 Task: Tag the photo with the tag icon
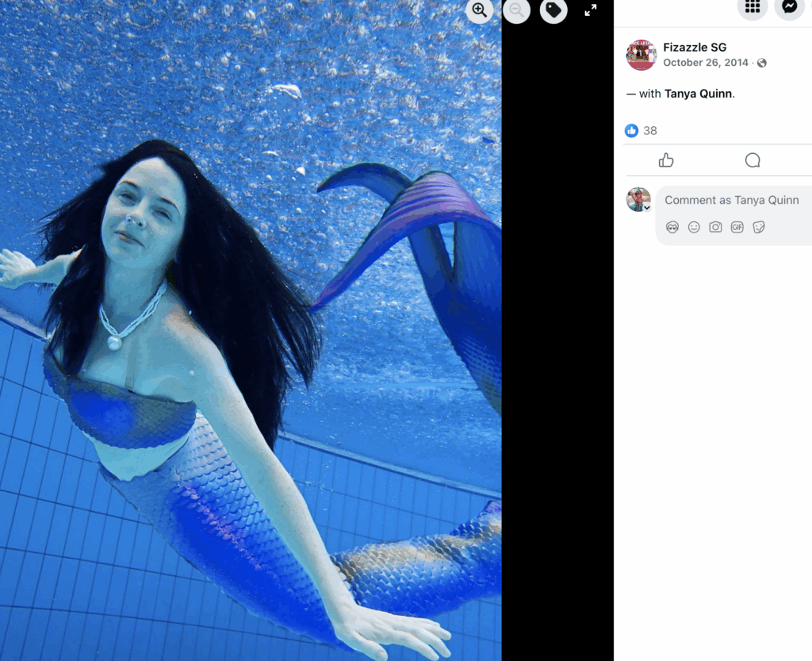click(x=553, y=10)
